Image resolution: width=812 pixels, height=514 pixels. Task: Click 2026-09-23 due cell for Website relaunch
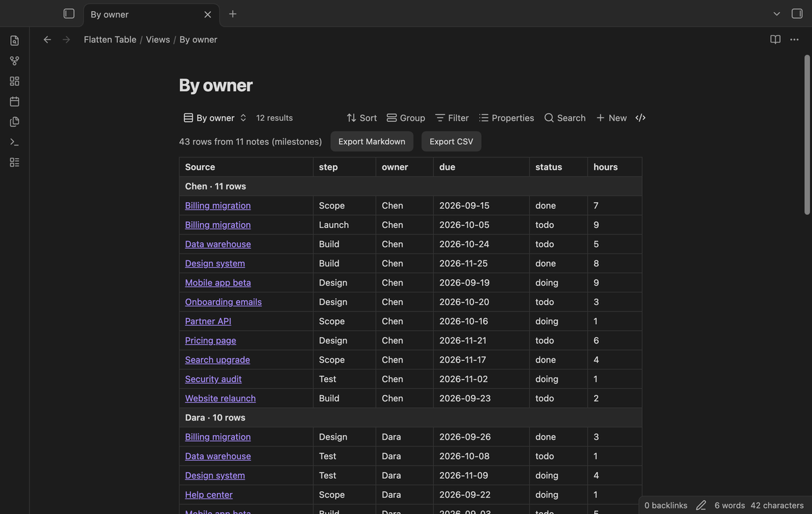click(481, 398)
